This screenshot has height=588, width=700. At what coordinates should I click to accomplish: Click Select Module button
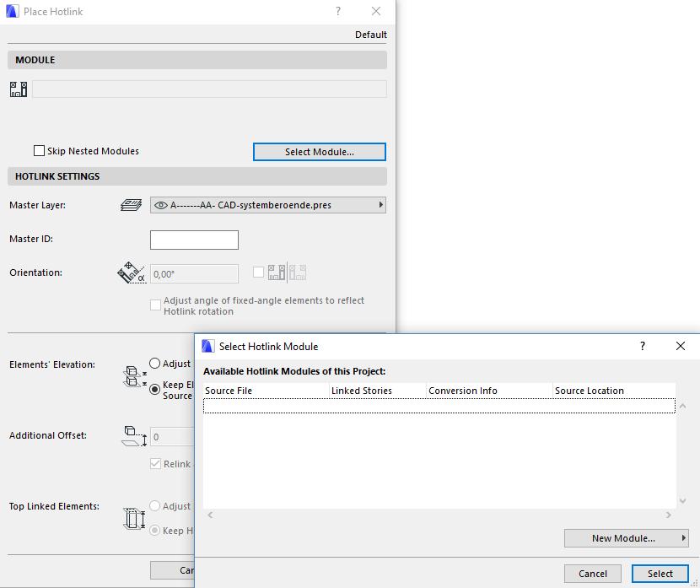pos(319,152)
